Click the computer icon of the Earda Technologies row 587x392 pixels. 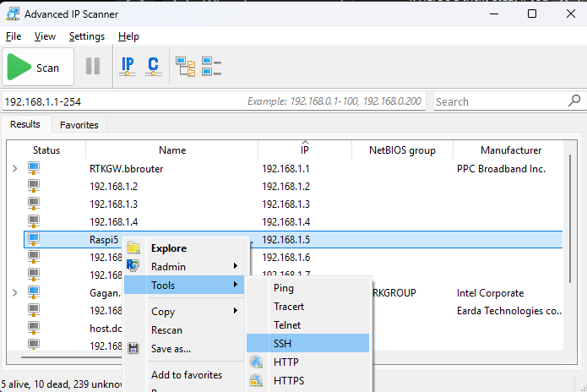coord(34,310)
